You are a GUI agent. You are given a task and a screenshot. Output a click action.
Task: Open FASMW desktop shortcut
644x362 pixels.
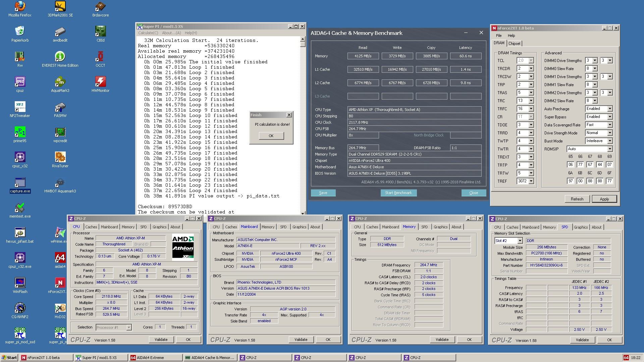(x=60, y=110)
